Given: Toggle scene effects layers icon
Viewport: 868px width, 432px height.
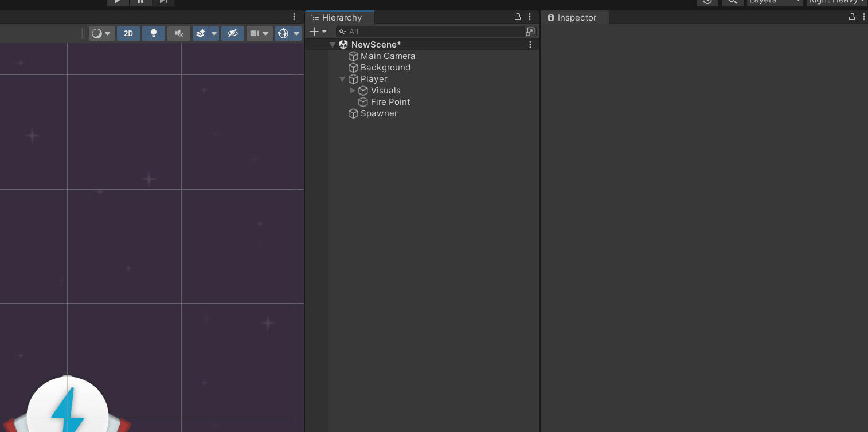Looking at the screenshot, I should pos(201,33).
